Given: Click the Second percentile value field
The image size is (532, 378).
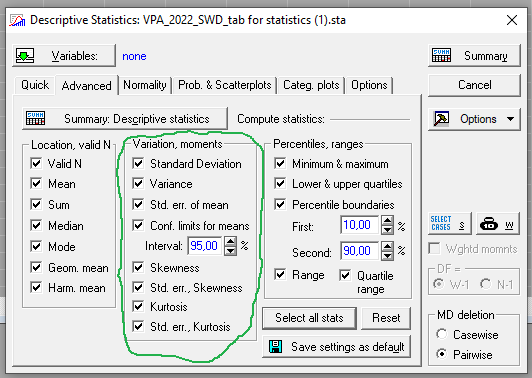Looking at the screenshot, I should [x=359, y=251].
